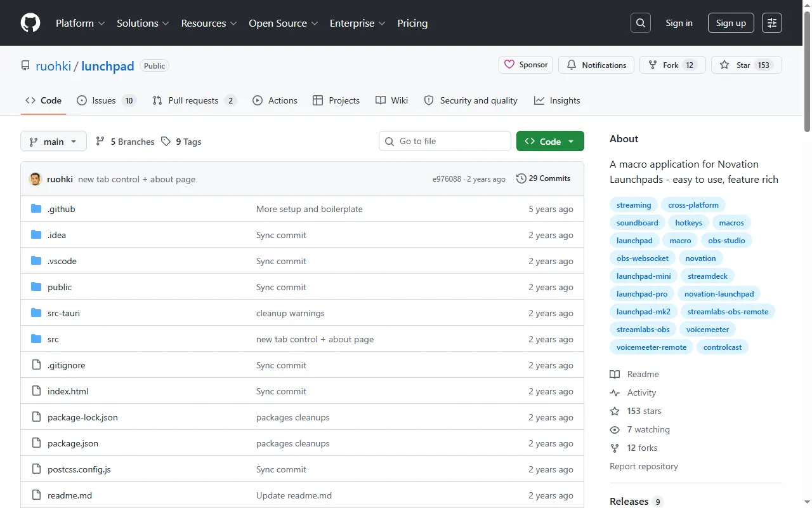Click the tag icon beside 9 Tags
The height and width of the screenshot is (508, 812).
point(166,142)
